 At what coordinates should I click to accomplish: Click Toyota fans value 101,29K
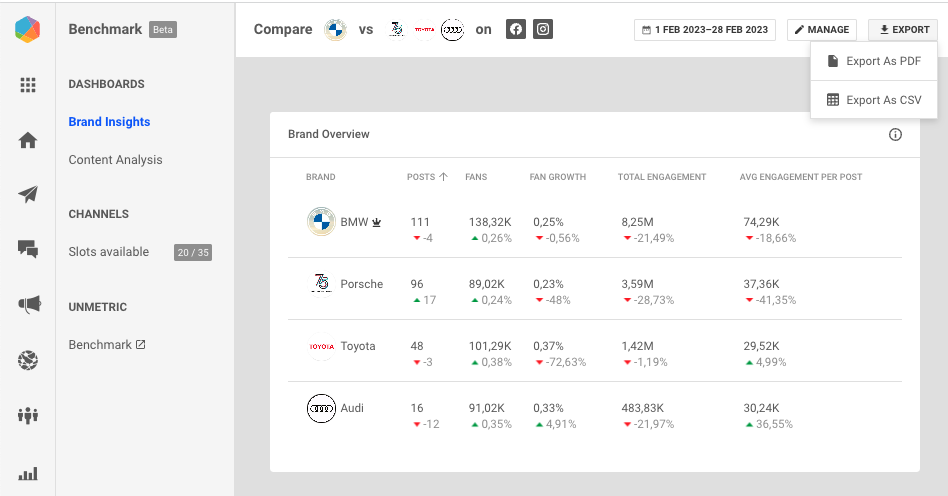click(490, 346)
